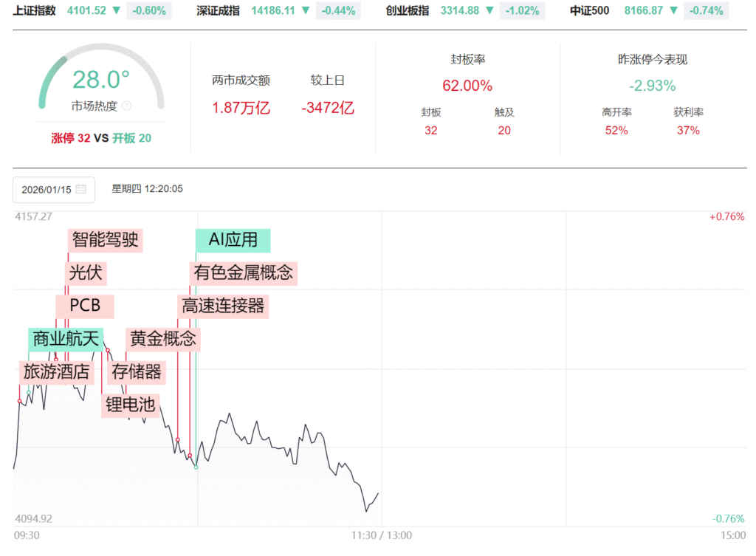Select the 锂电池 sector tag
Screen dimensions: 756x556
(x=131, y=404)
